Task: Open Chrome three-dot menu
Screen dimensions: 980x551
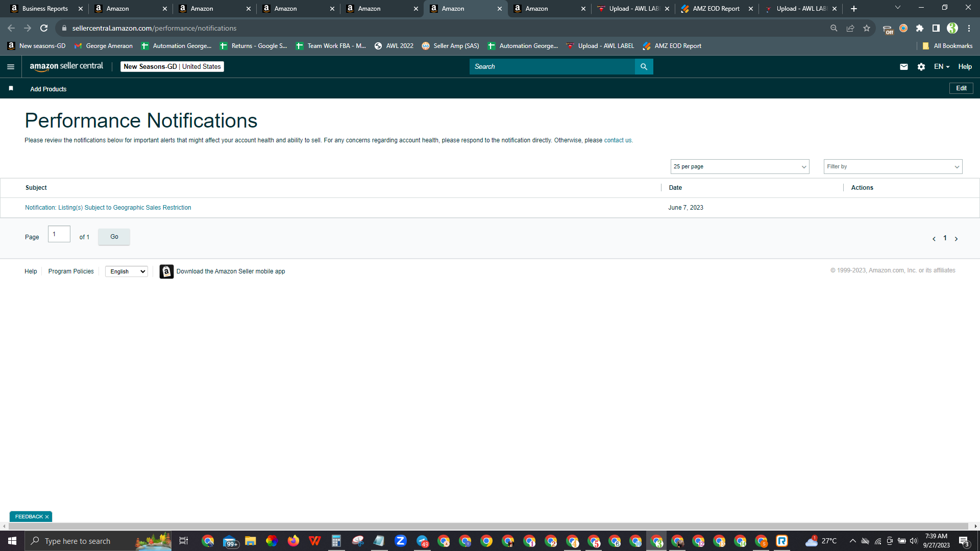Action: 969,28
